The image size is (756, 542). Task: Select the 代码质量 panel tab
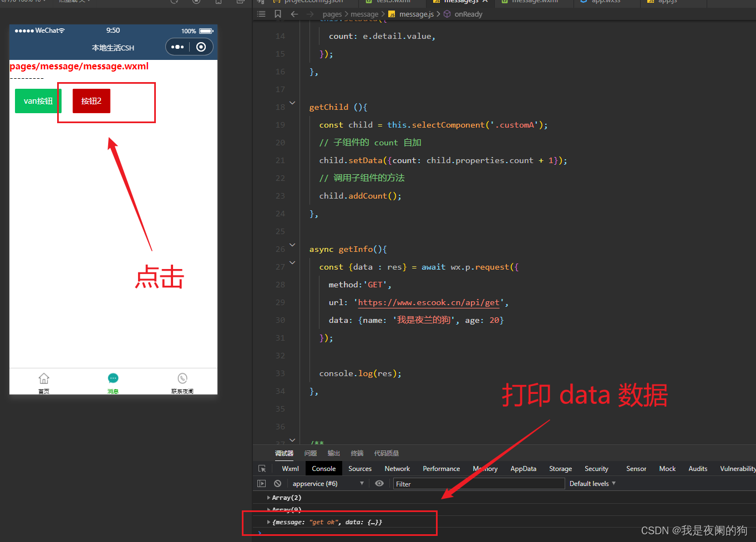387,453
